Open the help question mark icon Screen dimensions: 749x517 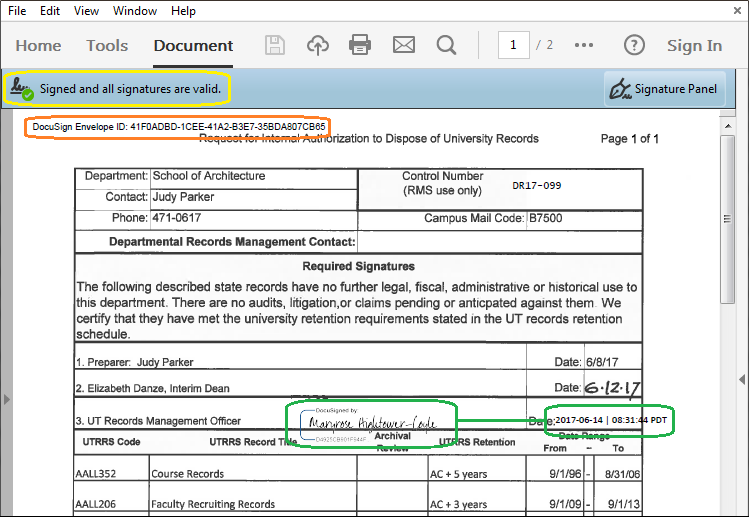tap(634, 45)
